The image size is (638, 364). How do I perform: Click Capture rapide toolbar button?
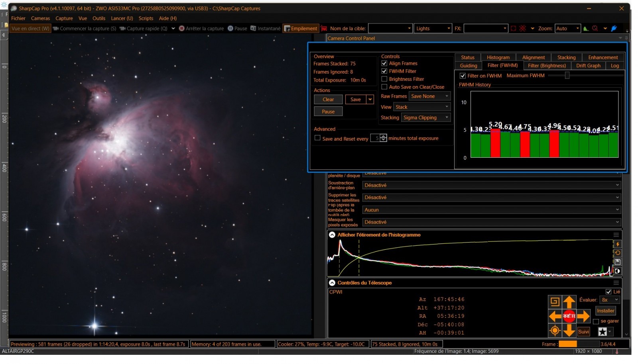point(144,29)
